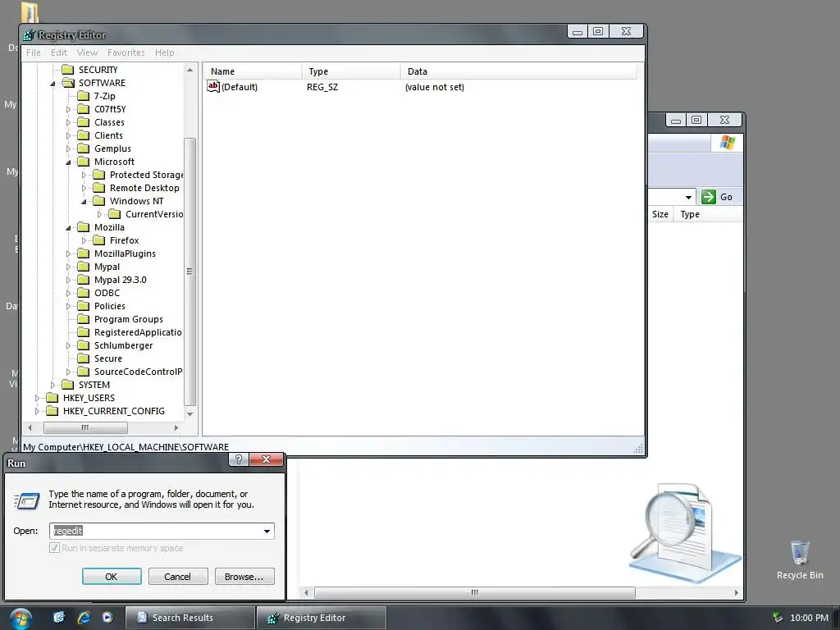Expand the C07ft5Y key
This screenshot has width=840, height=630.
click(68, 109)
